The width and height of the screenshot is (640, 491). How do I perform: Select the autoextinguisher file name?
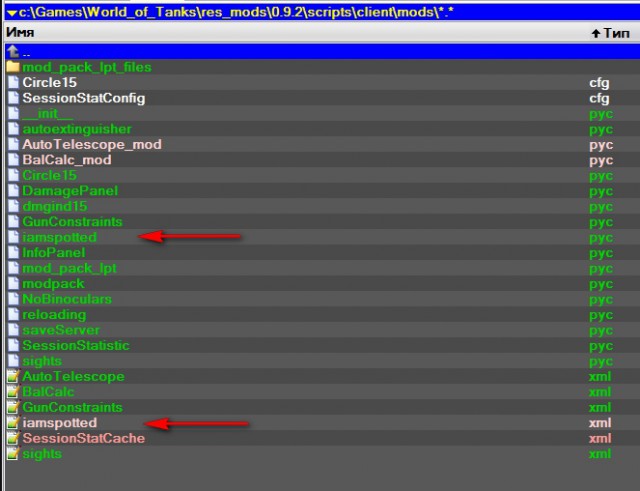click(77, 129)
